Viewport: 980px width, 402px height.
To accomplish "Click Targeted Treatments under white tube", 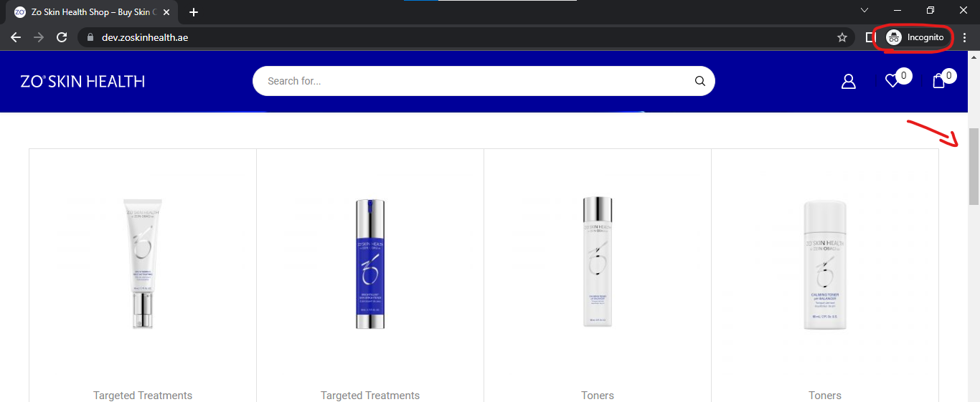I will click(143, 396).
